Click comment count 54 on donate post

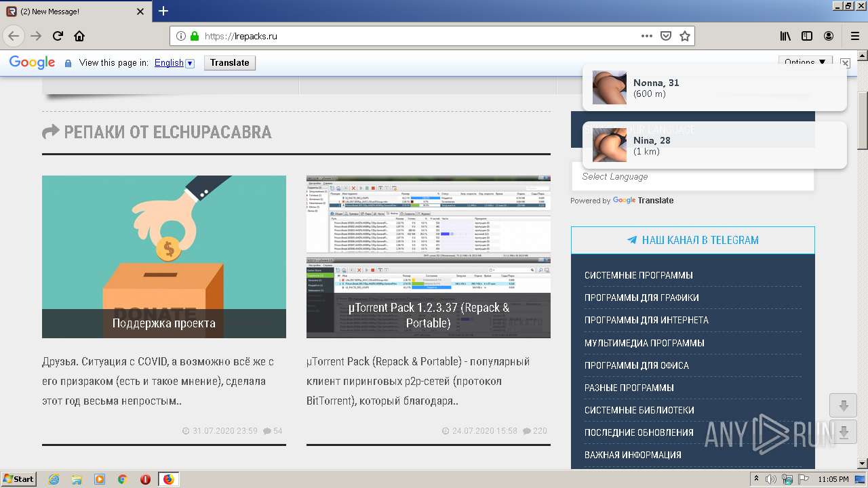click(x=273, y=431)
